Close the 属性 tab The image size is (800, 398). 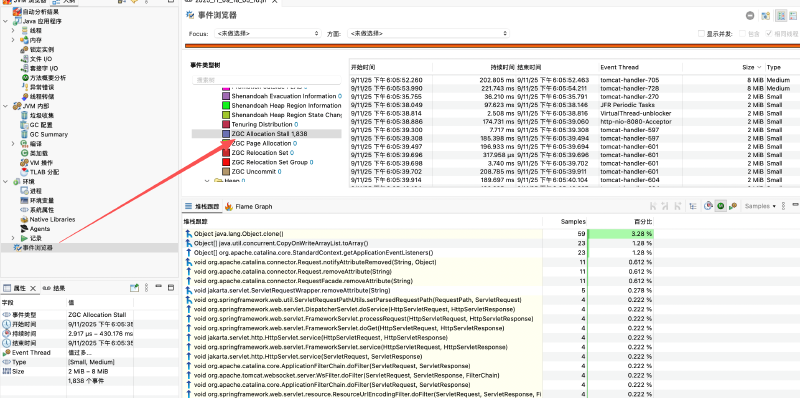pyautogui.click(x=34, y=288)
